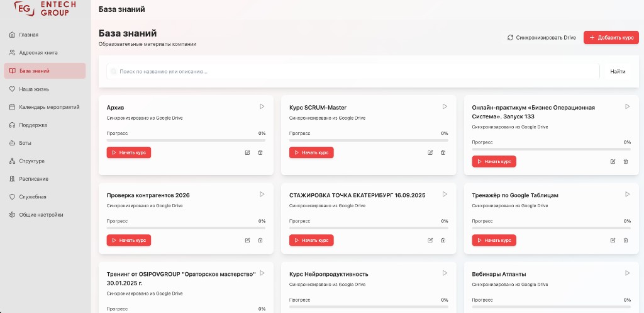Image resolution: width=644 pixels, height=313 pixels.
Task: Open Главная in the sidebar
Action: tap(45, 35)
